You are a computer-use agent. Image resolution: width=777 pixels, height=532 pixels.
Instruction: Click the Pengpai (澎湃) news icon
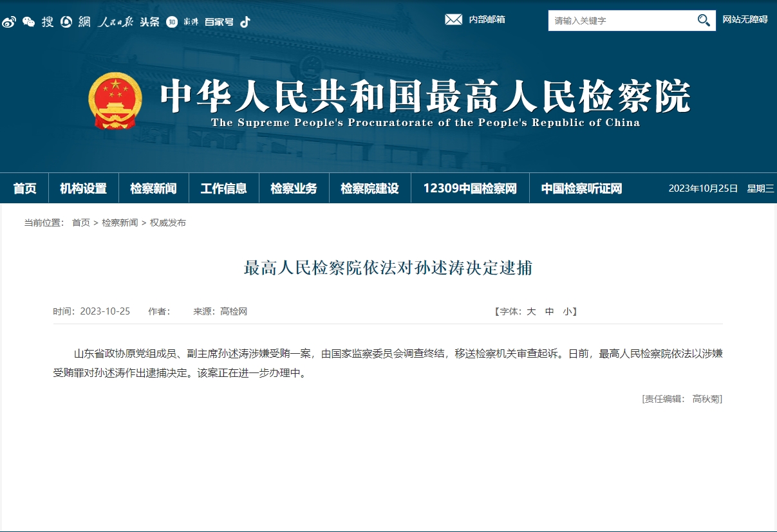[x=191, y=20]
